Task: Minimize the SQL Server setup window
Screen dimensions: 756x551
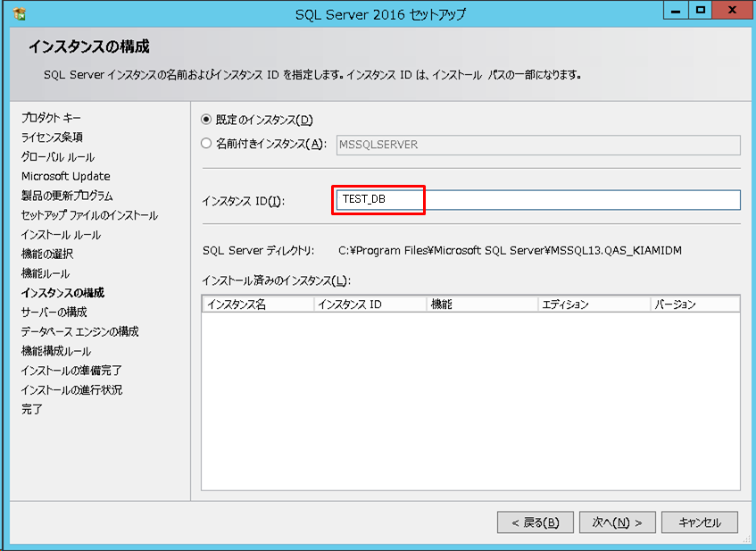Action: point(676,10)
